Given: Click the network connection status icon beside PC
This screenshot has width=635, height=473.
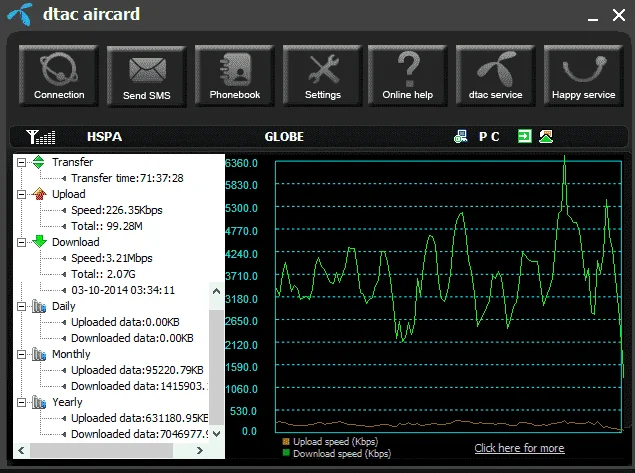Looking at the screenshot, I should (460, 136).
